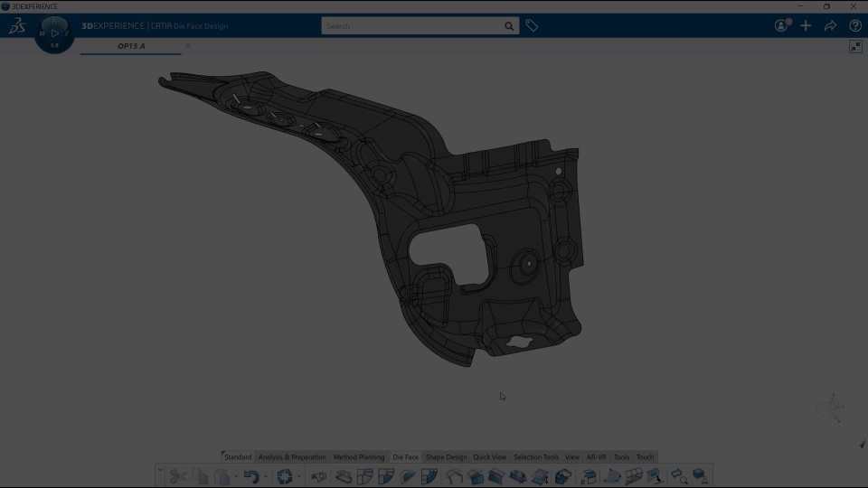Click the small leaf-shaped surface icon
868x488 pixels.
point(408,476)
